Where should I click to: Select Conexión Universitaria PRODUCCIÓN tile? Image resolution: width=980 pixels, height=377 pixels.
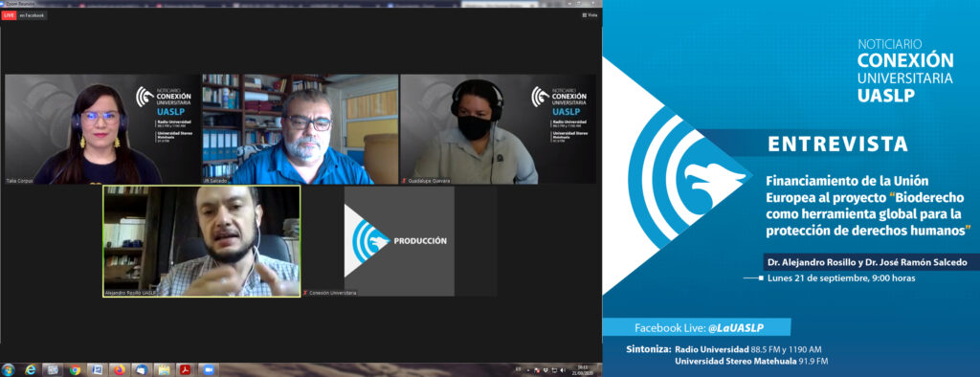(x=399, y=241)
